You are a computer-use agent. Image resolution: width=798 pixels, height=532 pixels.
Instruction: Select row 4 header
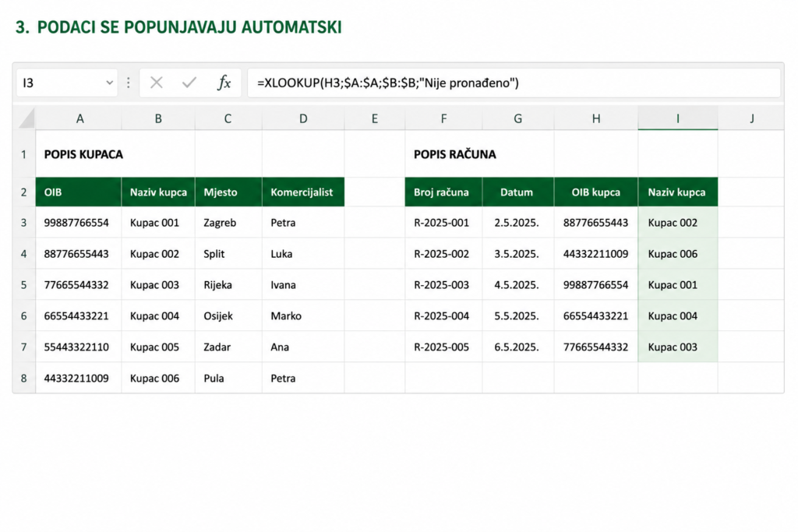point(24,253)
